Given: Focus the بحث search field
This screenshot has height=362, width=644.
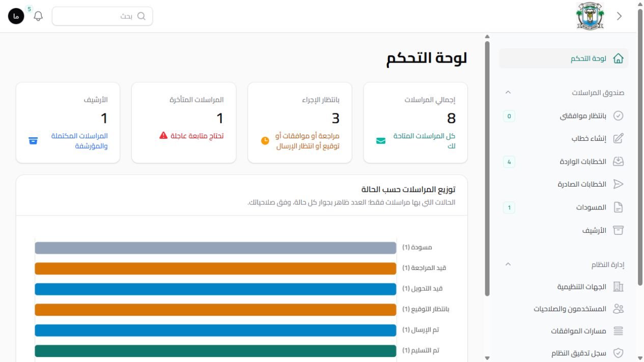Looking at the screenshot, I should coord(102,16).
